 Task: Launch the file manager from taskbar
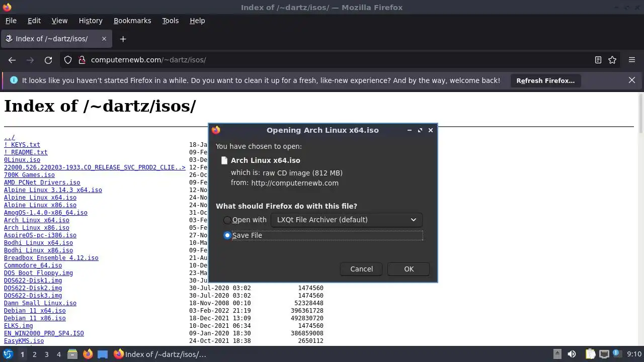coord(72,354)
